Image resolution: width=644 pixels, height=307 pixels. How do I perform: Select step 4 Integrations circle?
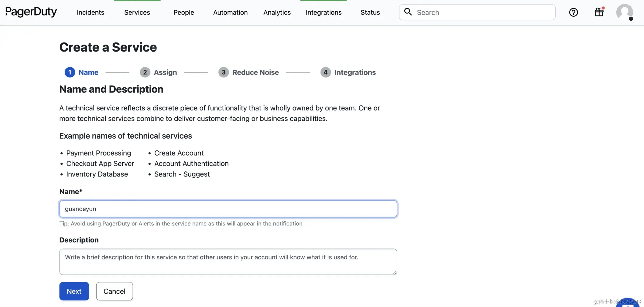pos(325,72)
